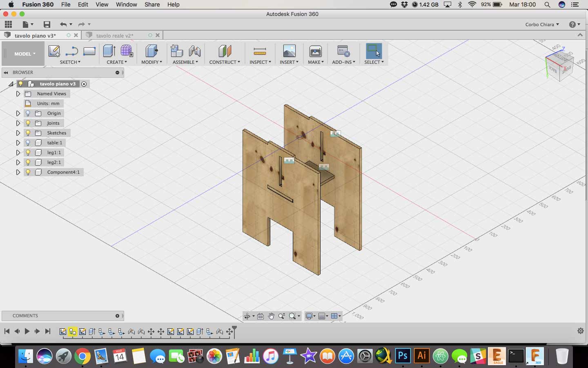
Task: Click the Joint assemble icon
Action: pyautogui.click(x=195, y=51)
